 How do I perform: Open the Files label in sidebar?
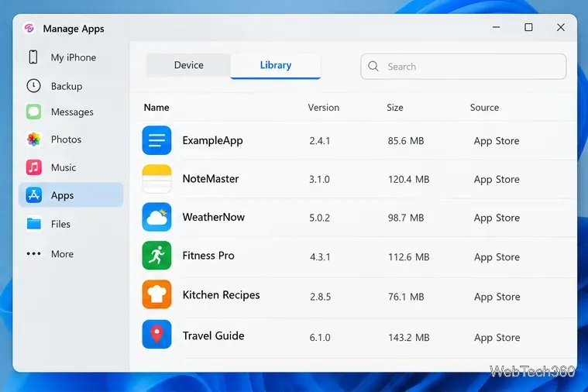(x=60, y=224)
